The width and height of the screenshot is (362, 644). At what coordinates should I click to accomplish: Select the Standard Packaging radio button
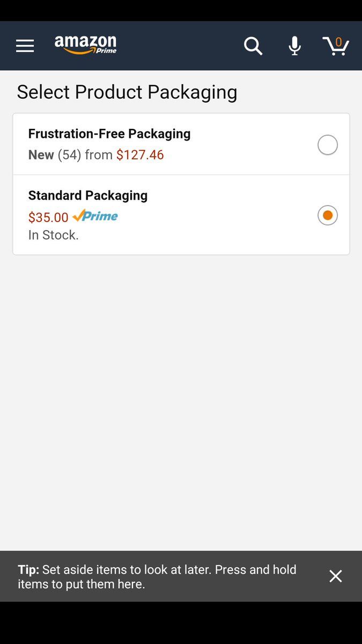[x=328, y=216]
